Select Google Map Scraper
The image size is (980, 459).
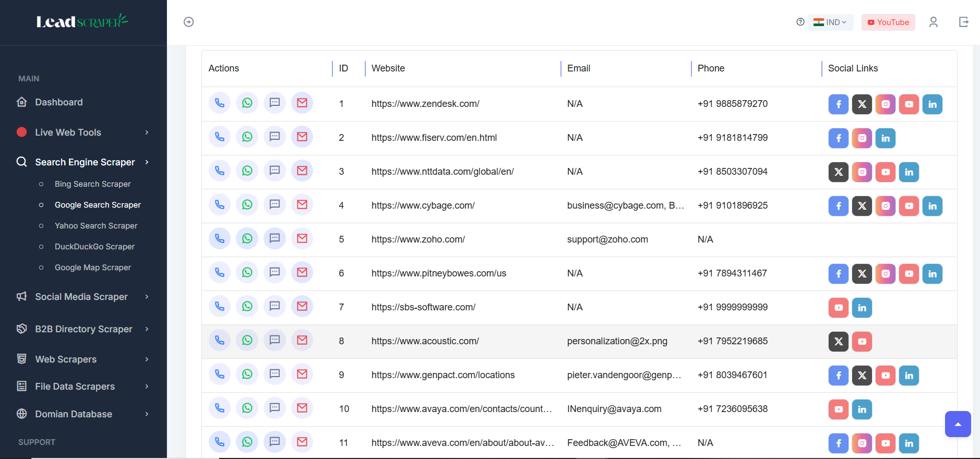click(93, 268)
